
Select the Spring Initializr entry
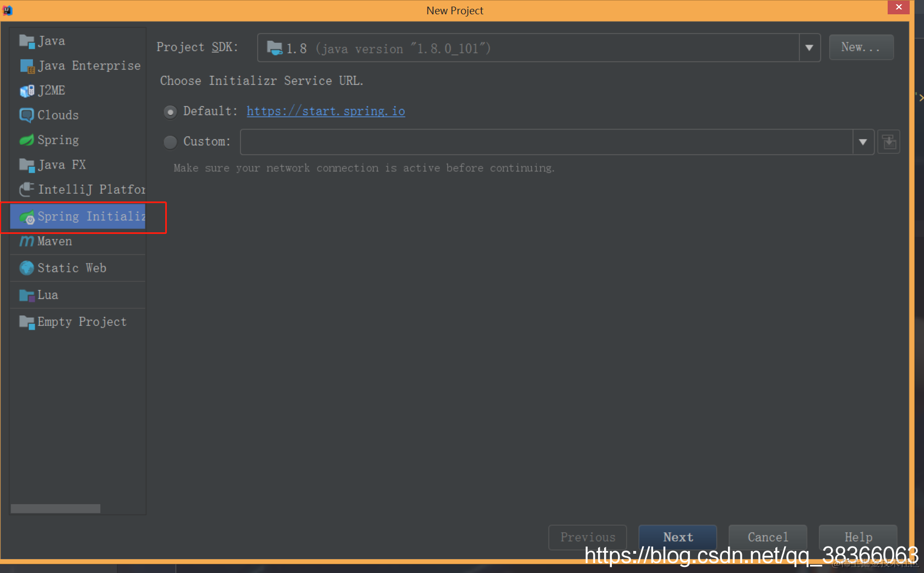point(78,217)
